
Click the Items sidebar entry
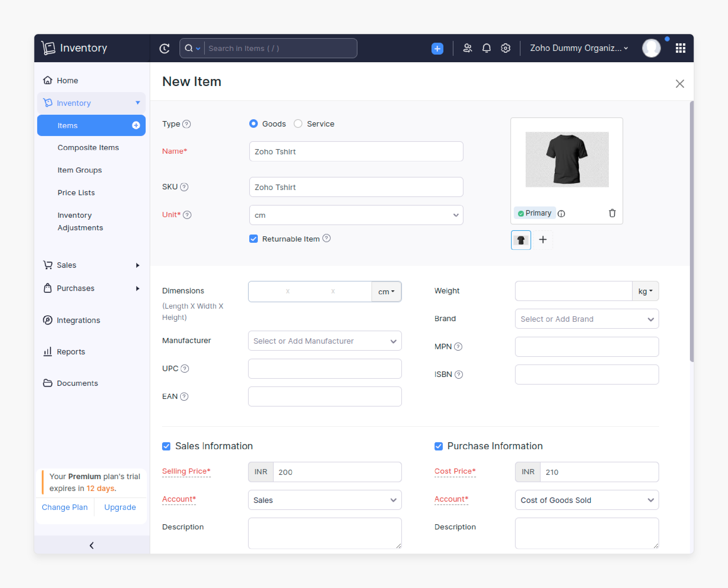[x=91, y=125]
